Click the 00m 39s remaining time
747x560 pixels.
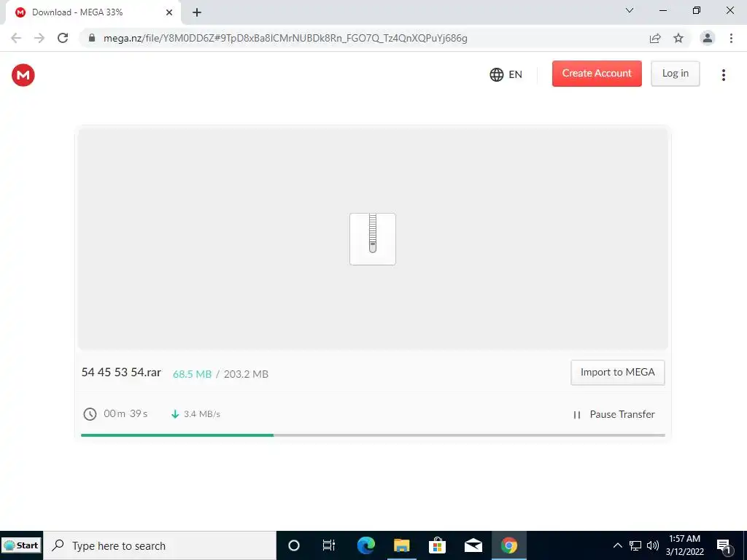[x=125, y=414]
